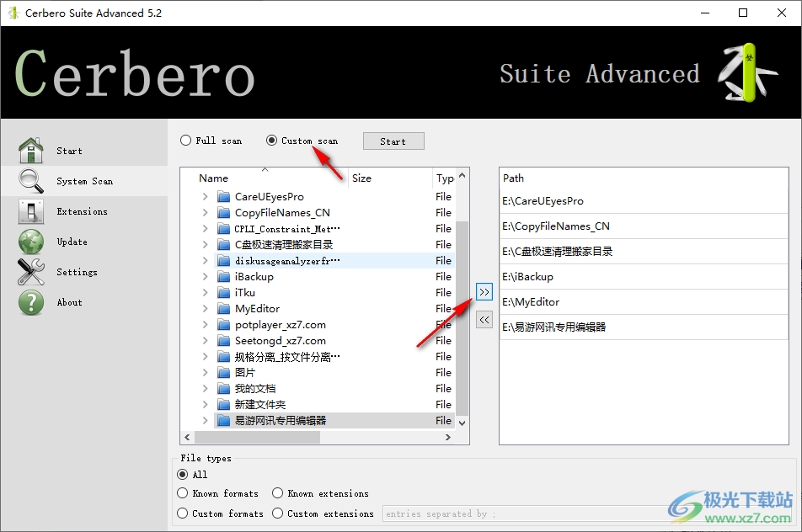This screenshot has width=802, height=532.
Task: Sort tree by Size column header
Action: pyautogui.click(x=390, y=178)
